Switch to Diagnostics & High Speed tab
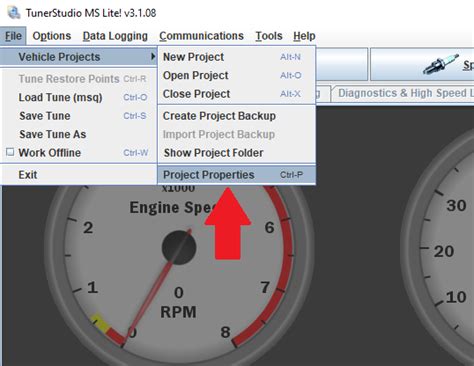Screen dimensions: 474x366 (x=403, y=93)
